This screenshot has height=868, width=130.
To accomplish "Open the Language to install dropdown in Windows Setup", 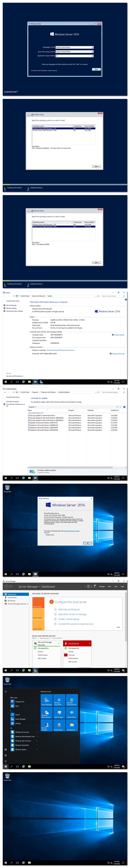I will [x=75, y=47].
